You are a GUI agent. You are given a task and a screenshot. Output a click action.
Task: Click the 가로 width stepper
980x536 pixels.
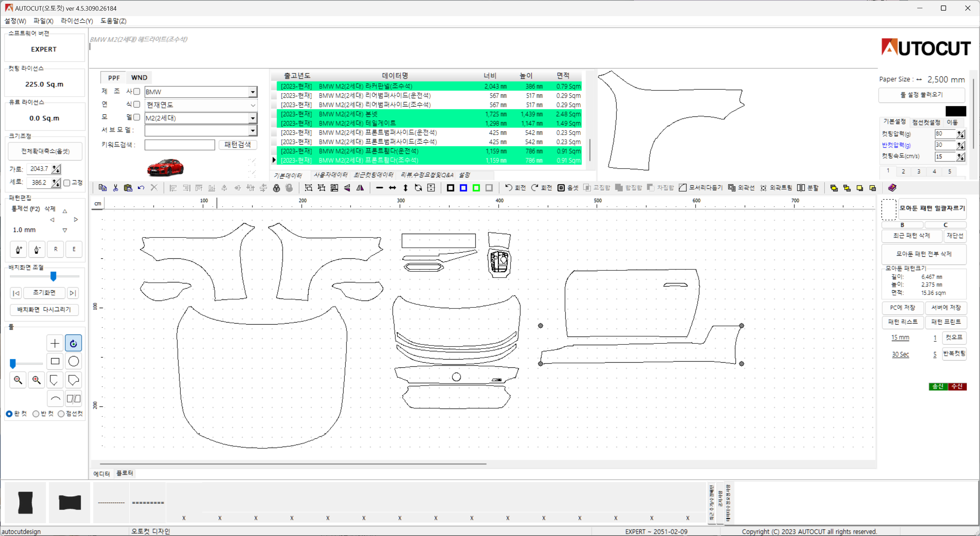(56, 169)
